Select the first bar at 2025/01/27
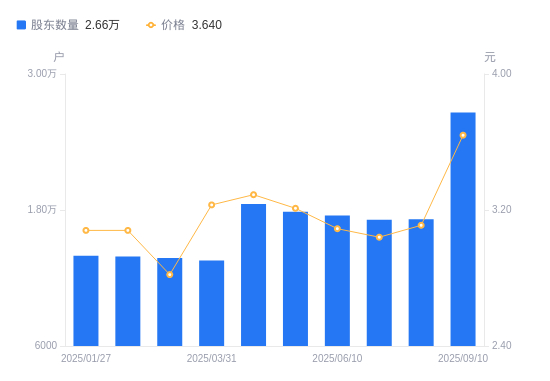The width and height of the screenshot is (550, 381). pos(86,301)
